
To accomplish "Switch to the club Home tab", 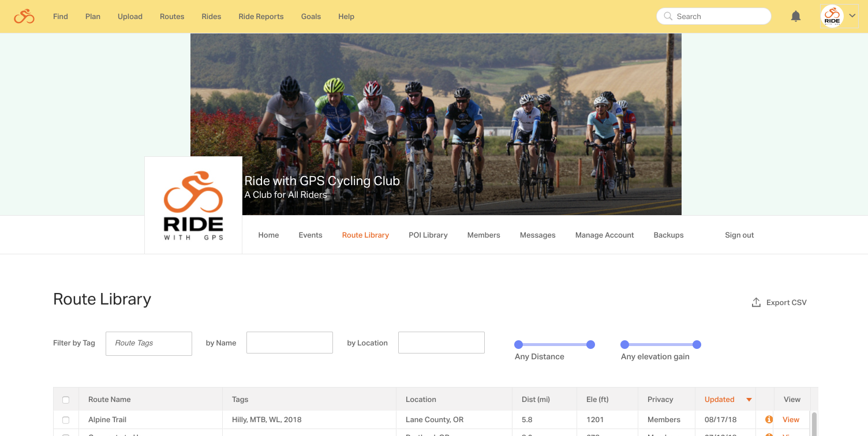I will pos(268,235).
